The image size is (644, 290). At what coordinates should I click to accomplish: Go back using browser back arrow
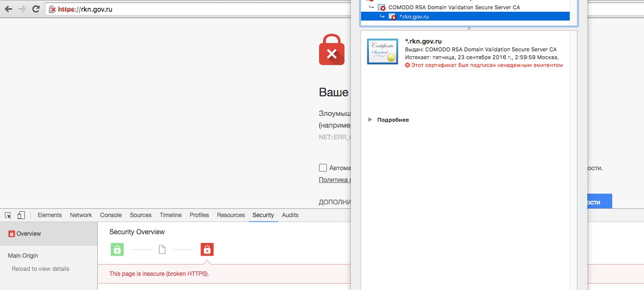8,9
